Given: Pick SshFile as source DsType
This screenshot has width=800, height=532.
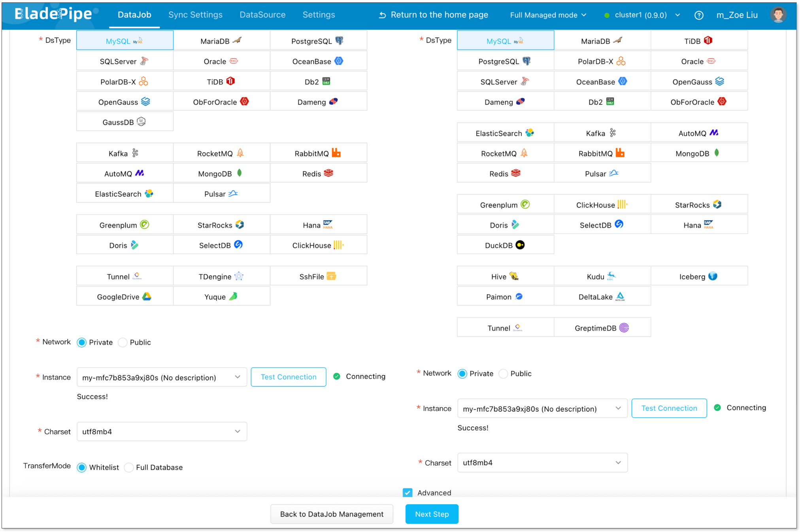Looking at the screenshot, I should click(318, 276).
